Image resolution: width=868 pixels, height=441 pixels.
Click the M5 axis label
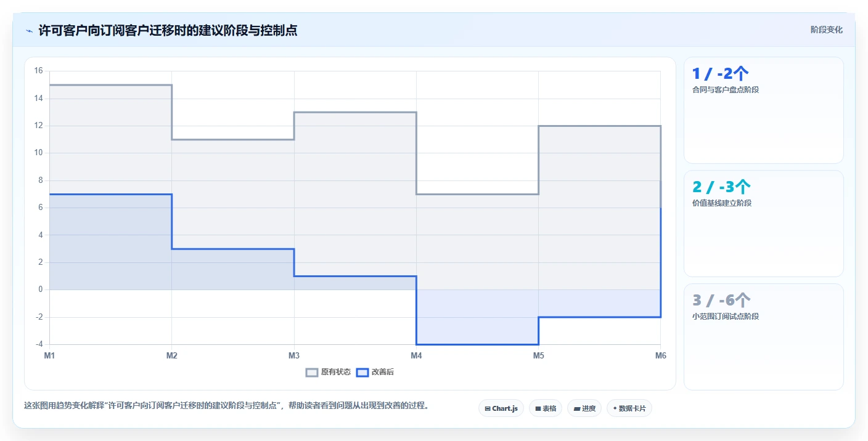(538, 355)
